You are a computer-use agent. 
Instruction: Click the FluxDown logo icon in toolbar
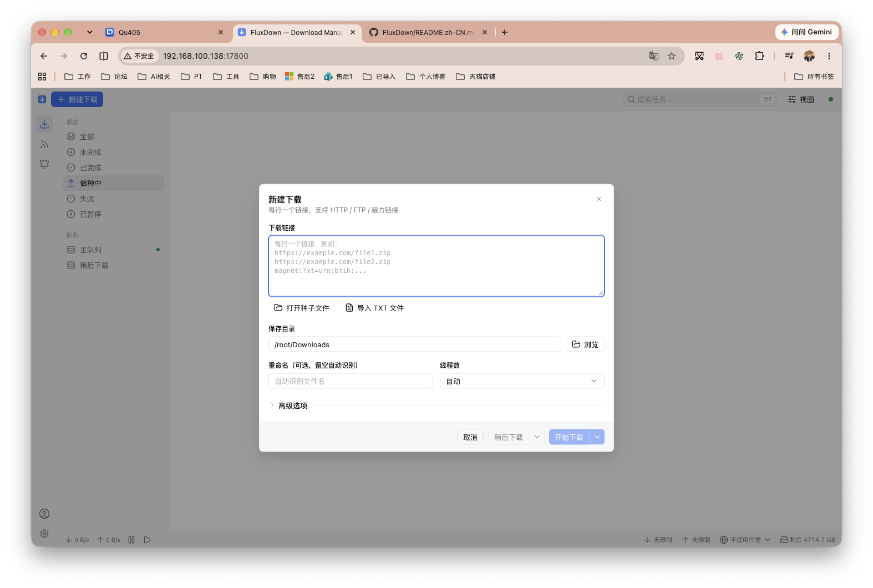click(42, 99)
